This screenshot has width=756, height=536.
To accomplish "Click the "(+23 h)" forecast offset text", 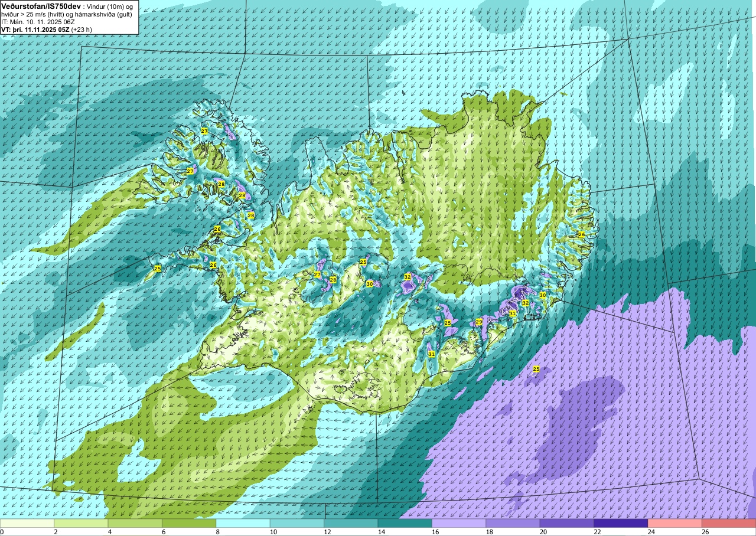I will tap(82, 29).
